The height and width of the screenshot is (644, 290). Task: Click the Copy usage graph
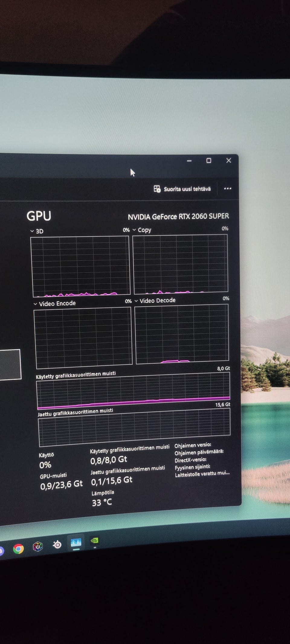pos(180,264)
